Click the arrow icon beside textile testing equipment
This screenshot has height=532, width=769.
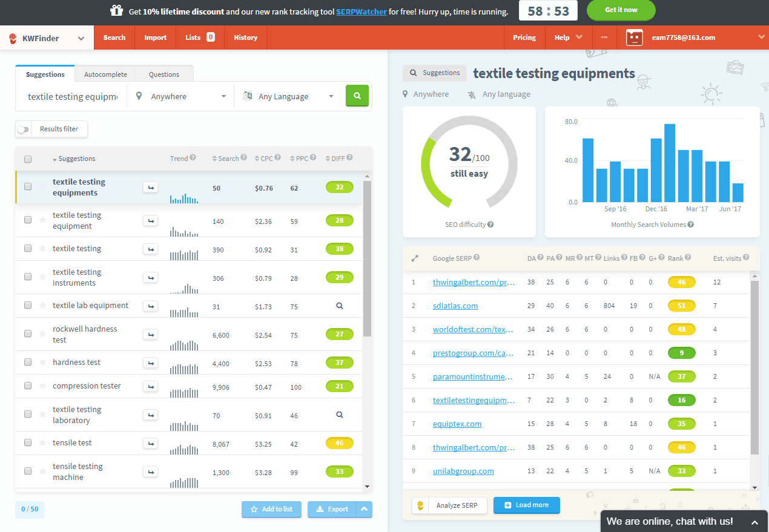click(x=151, y=221)
